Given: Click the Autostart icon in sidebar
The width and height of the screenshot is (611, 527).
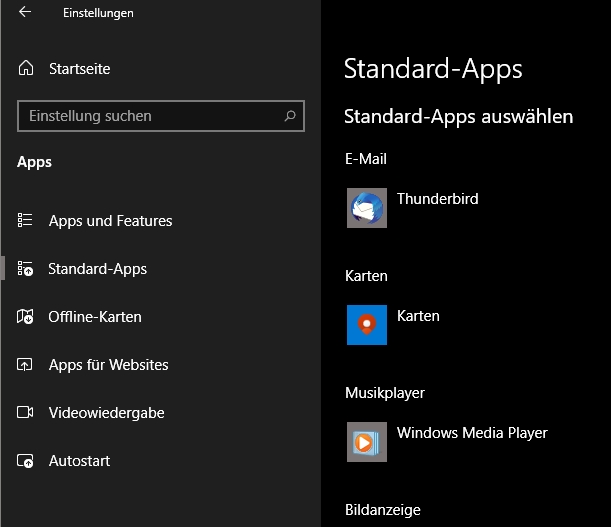Looking at the screenshot, I should (26, 461).
